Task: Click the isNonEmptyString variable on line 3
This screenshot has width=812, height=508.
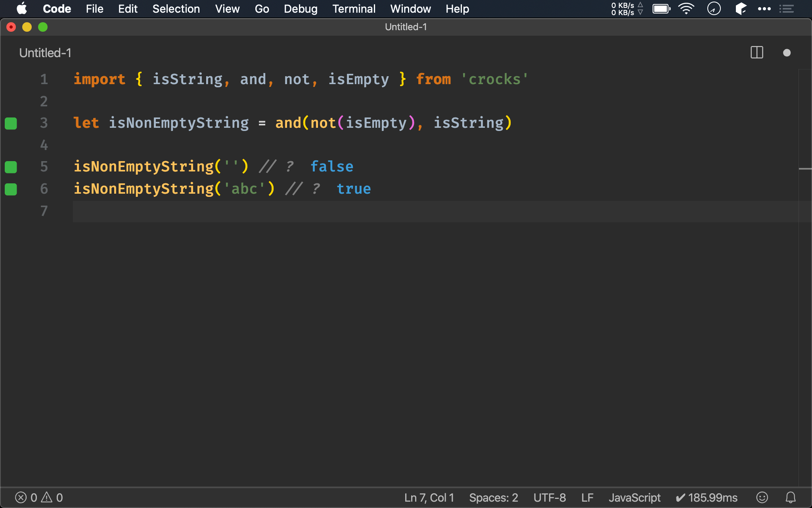Action: coord(179,123)
